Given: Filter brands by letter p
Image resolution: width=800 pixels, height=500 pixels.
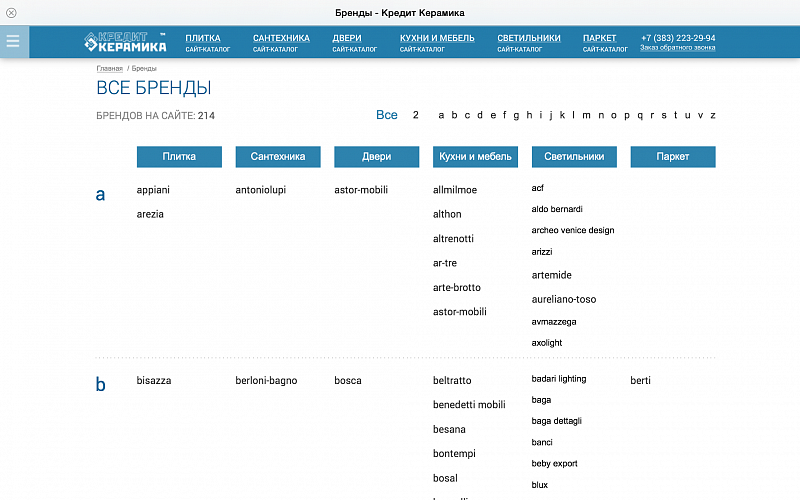Looking at the screenshot, I should (627, 116).
